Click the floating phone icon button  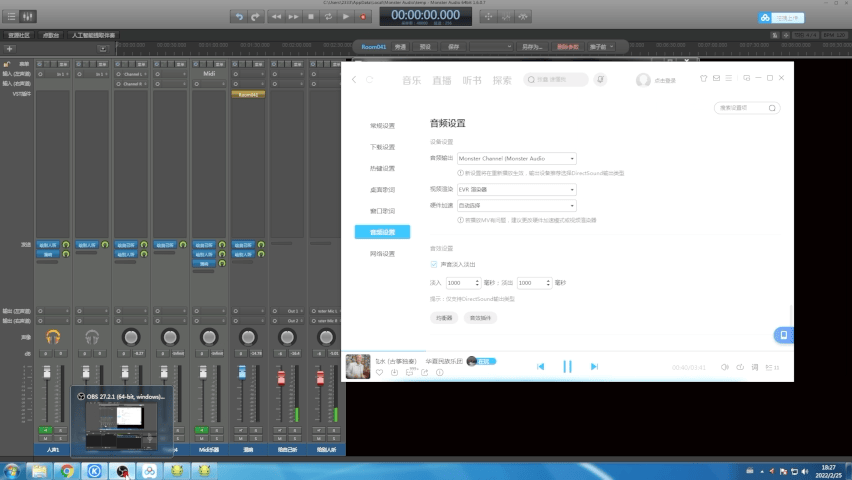[784, 335]
